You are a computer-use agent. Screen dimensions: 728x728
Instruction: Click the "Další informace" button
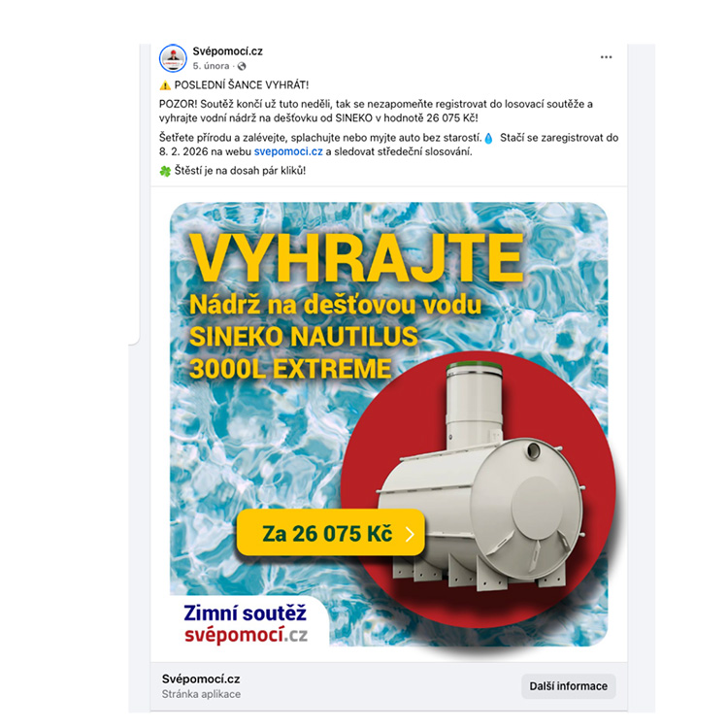[x=568, y=686]
